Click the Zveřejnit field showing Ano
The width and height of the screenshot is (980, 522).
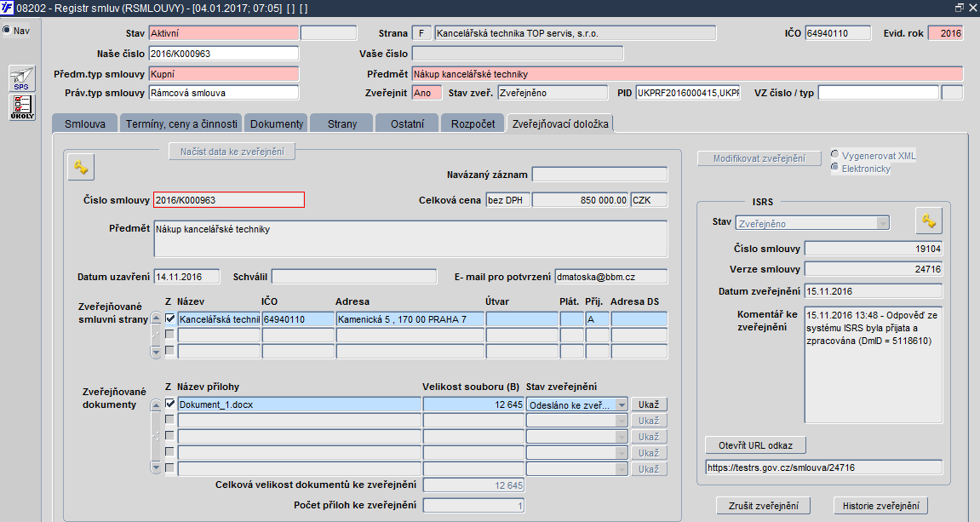pos(427,93)
